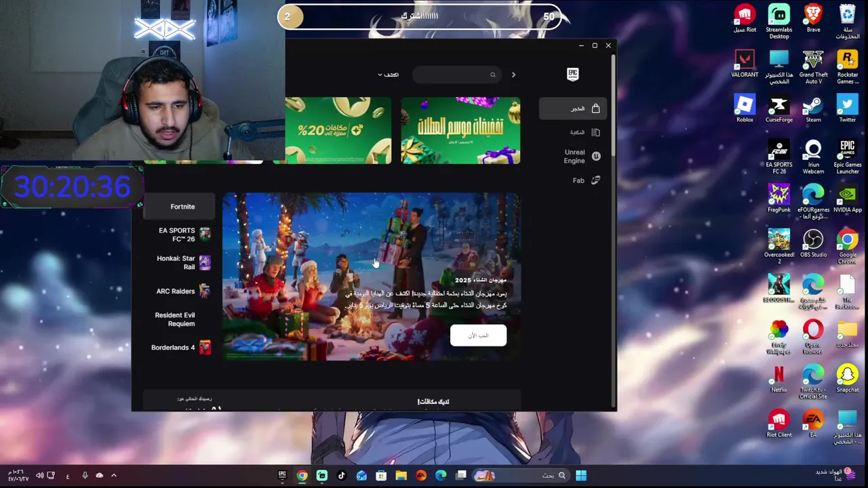Select Honkai: Star Rail in featured list

click(x=179, y=262)
